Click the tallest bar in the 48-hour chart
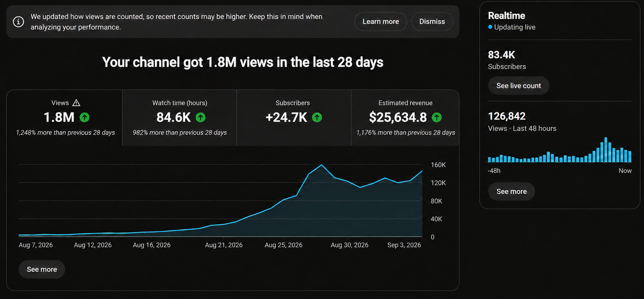Image resolution: width=644 pixels, height=299 pixels. pyautogui.click(x=606, y=150)
